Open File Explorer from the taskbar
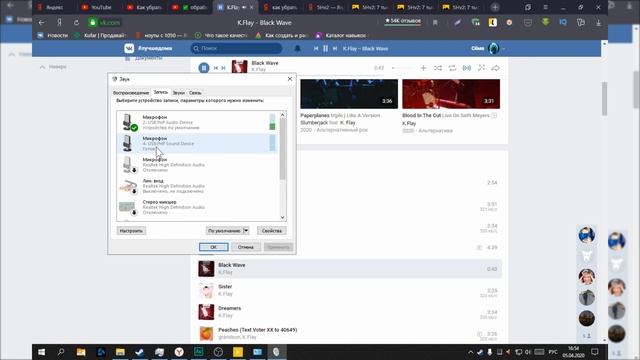This screenshot has width=640, height=360. coord(120,352)
